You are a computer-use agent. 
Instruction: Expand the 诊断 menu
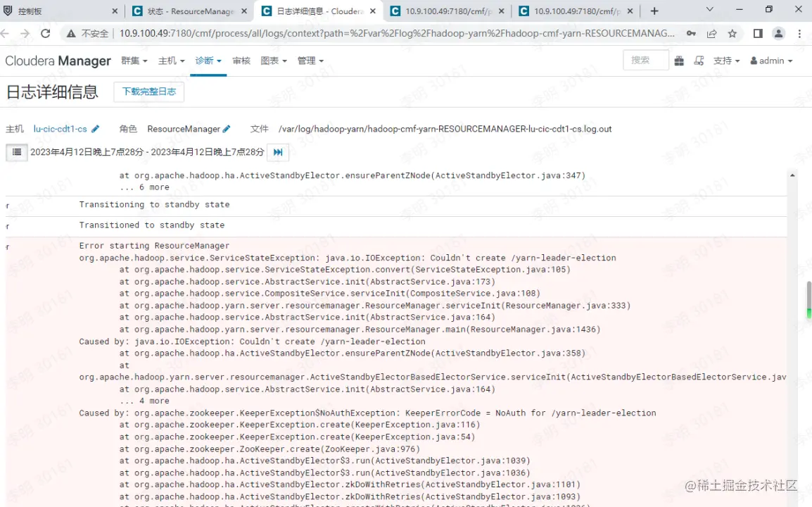pos(208,61)
